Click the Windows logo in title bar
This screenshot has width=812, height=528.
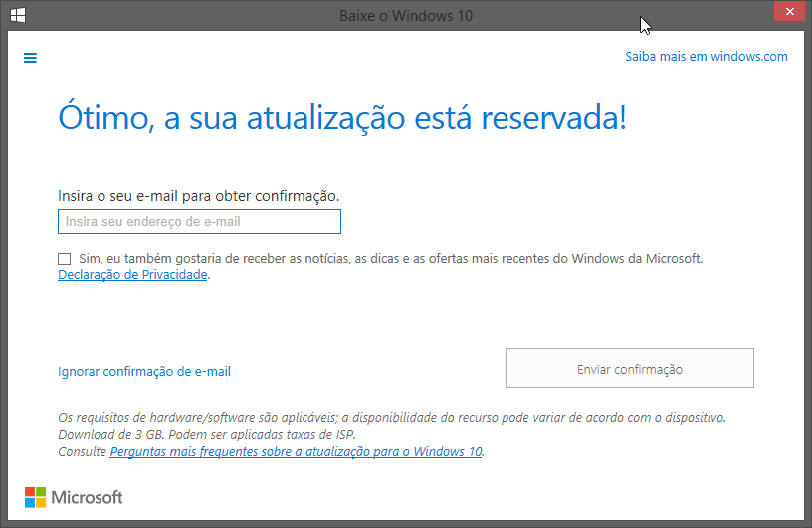click(18, 15)
